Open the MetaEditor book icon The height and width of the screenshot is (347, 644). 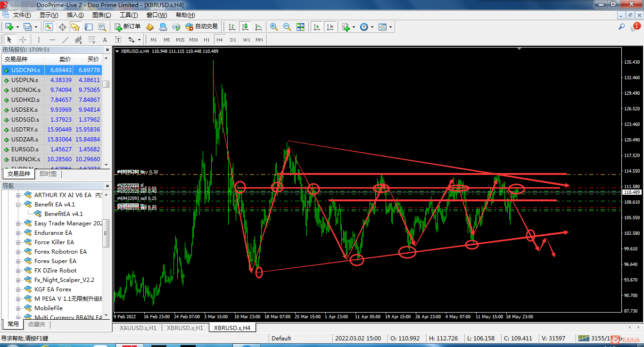(150, 27)
